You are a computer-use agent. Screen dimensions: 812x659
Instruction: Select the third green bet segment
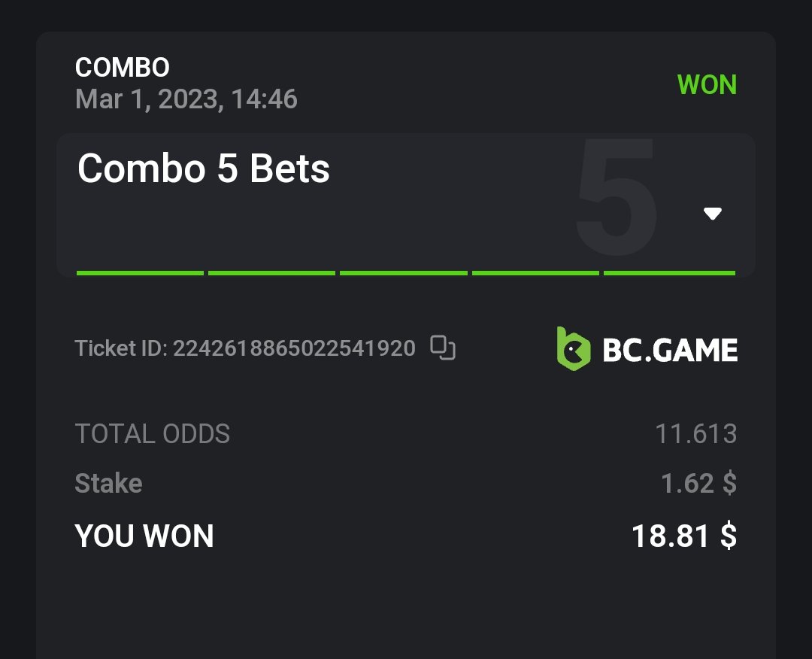point(404,272)
